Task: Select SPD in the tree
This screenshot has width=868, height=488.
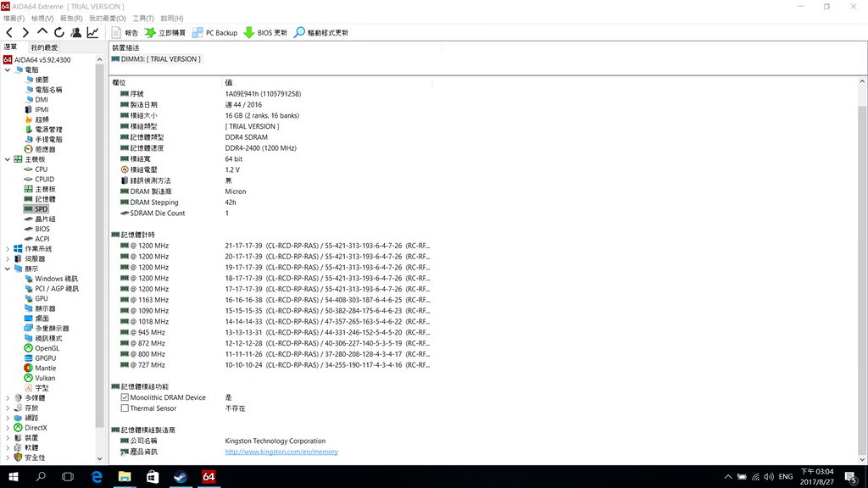Action: (x=41, y=209)
